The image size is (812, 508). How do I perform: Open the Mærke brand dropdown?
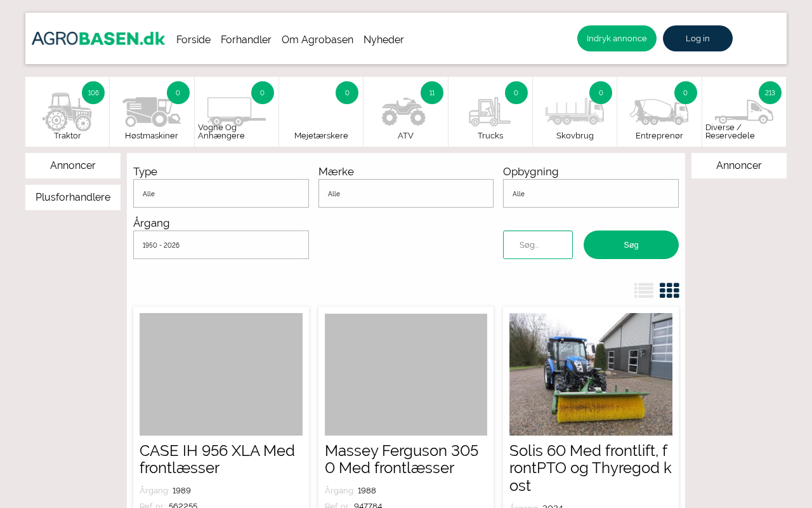pyautogui.click(x=406, y=194)
